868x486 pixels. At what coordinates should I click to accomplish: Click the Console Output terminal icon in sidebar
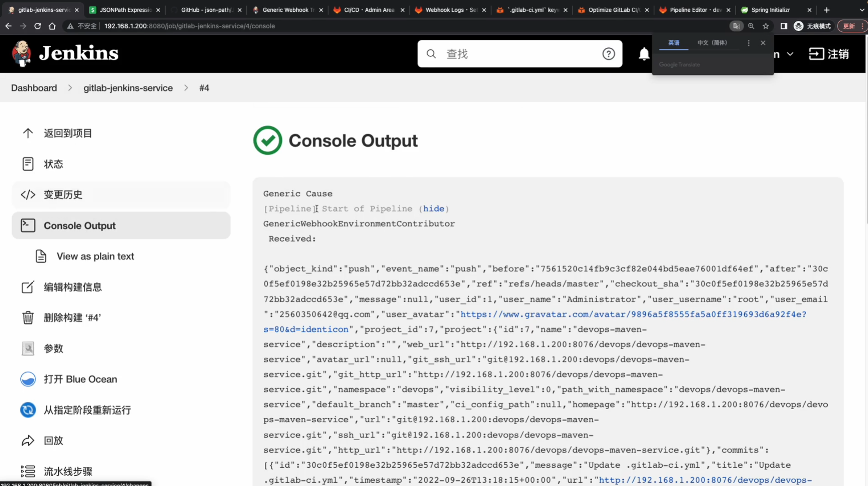[x=28, y=225]
